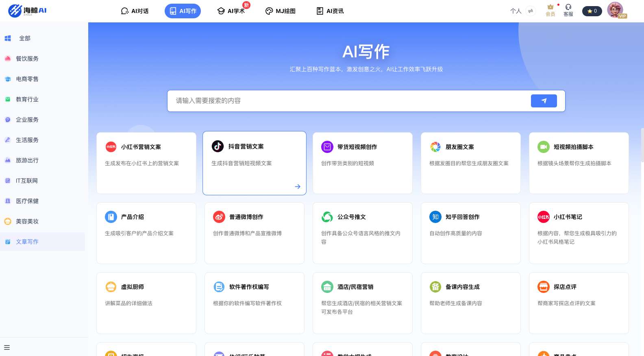Select 医疗保健 category in sidebar
This screenshot has width=644, height=356.
point(42,201)
